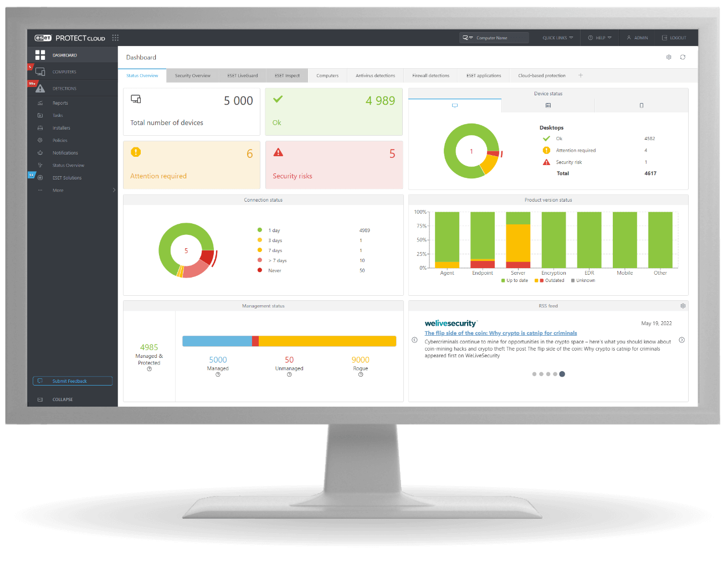Screen dimensions: 728x585
Task: Click the yellow Rogue segment of bar
Action: coord(327,341)
